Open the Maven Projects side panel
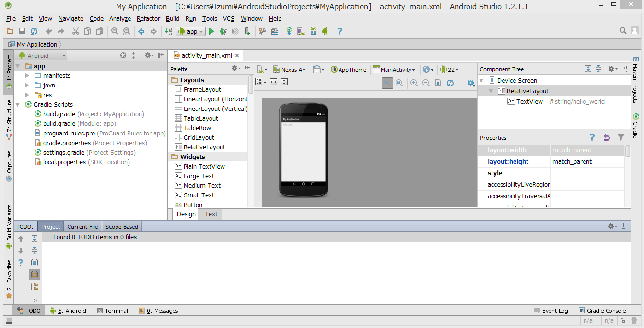This screenshot has height=328, width=644. point(636,79)
